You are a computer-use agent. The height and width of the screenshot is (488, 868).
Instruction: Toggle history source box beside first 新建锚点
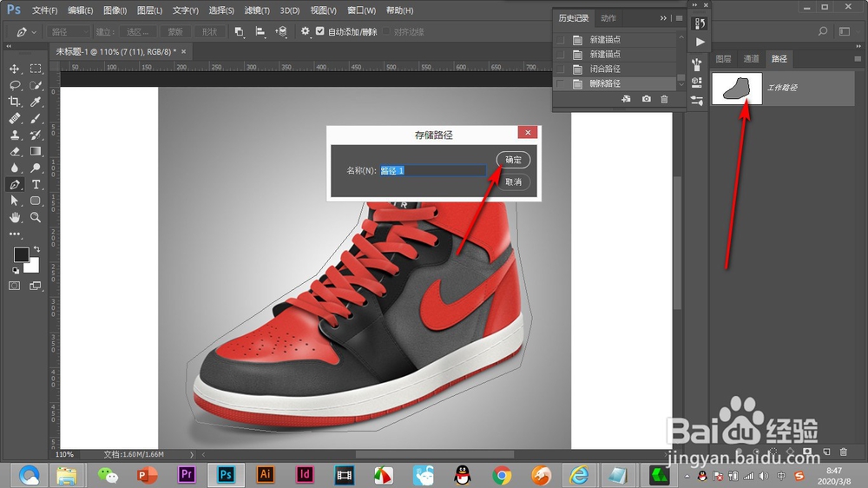[561, 40]
